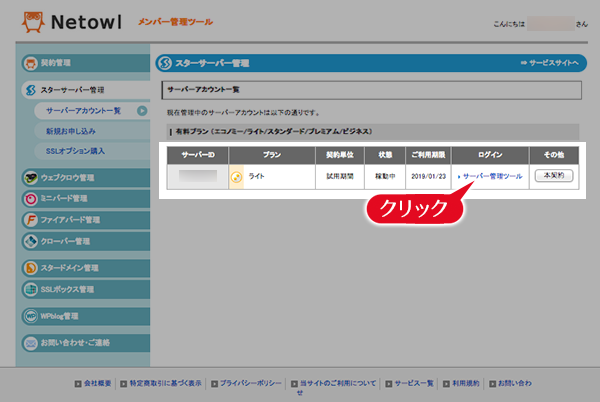
Task: Click the WPblog管理 WP icon
Action: (x=31, y=316)
